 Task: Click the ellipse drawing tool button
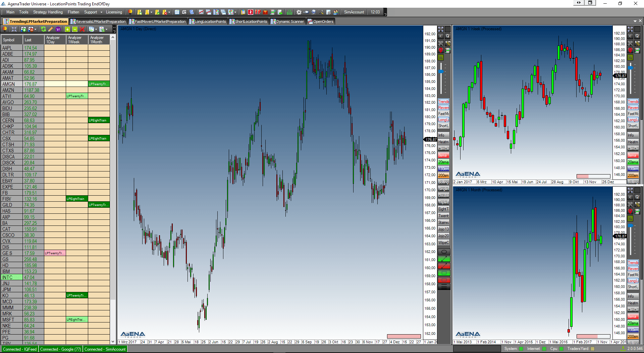tap(444, 252)
